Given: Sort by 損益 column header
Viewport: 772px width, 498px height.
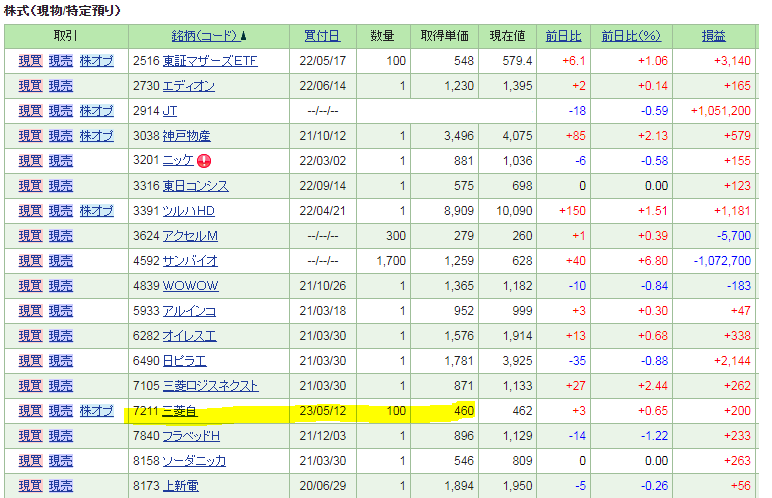Looking at the screenshot, I should tap(713, 36).
